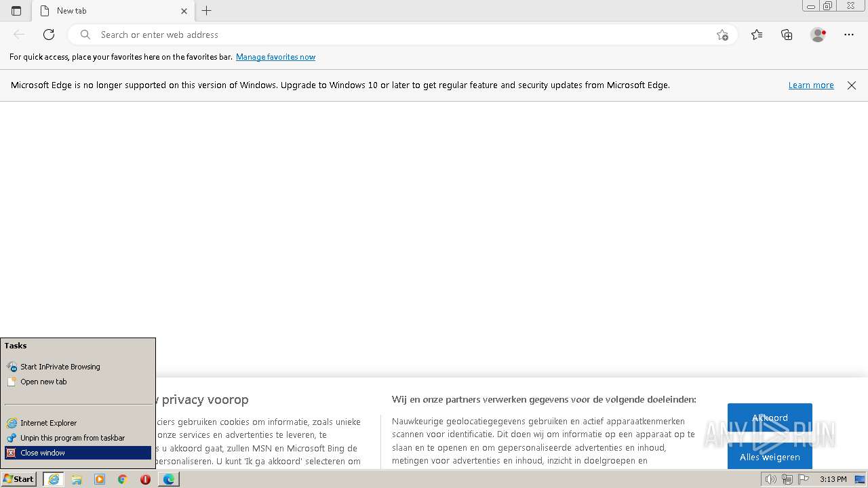Open Settings and more ellipsis menu
The width and height of the screenshot is (868, 488).
point(849,35)
